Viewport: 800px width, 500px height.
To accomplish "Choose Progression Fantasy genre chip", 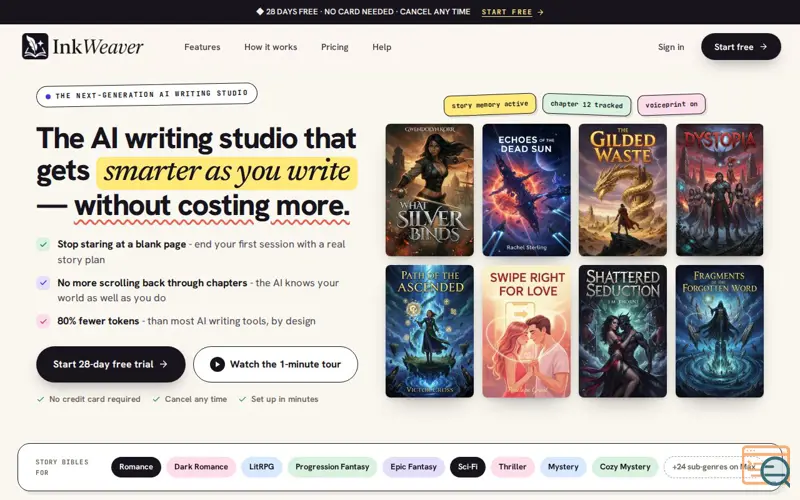I will point(332,467).
